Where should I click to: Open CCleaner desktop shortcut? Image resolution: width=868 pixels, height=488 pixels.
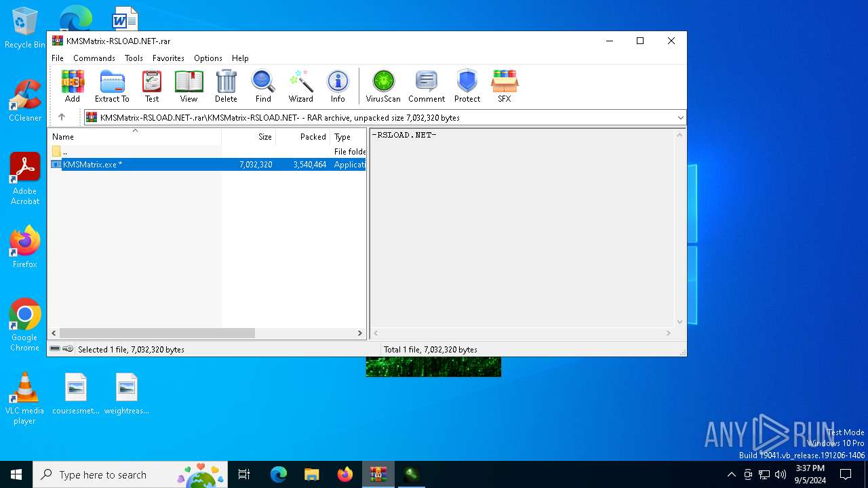tap(25, 101)
